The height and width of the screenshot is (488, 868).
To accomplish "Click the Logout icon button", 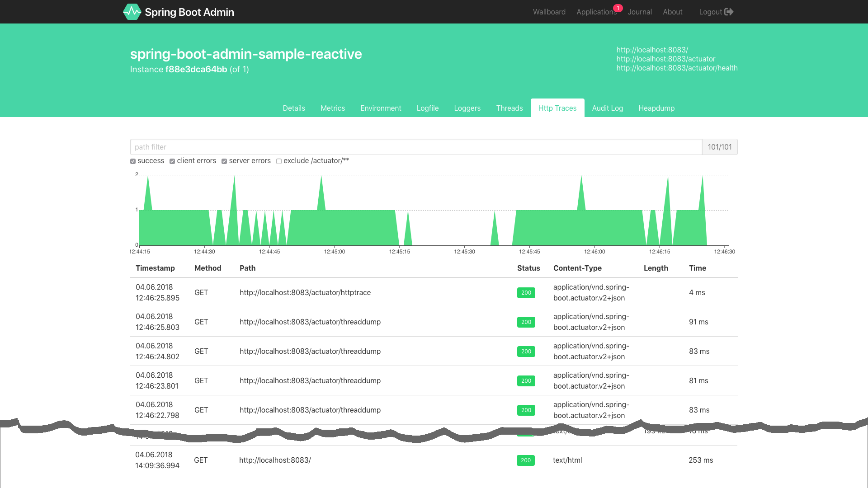I will pos(729,11).
